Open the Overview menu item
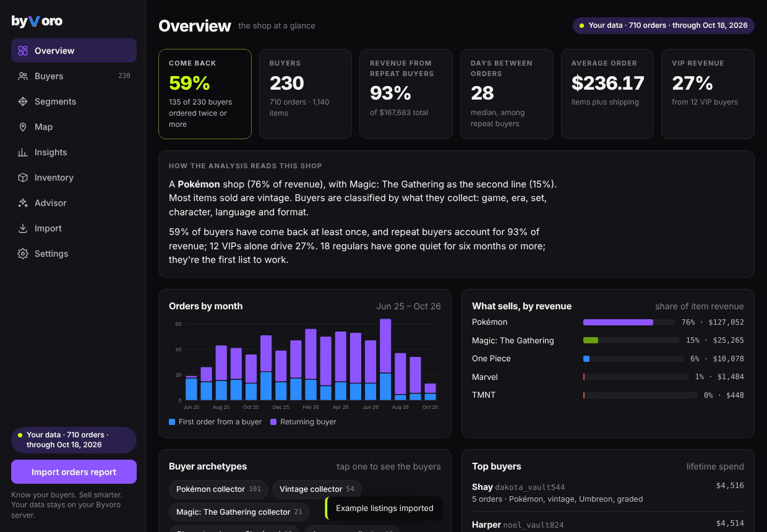The width and height of the screenshot is (767, 532). (74, 51)
